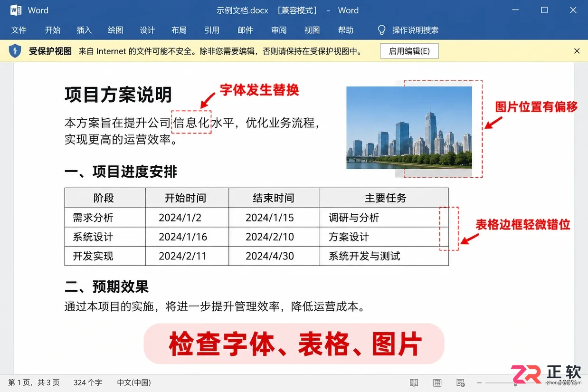Screen dimensions: 588x392
Task: Click the city skyline picture
Action: pyautogui.click(x=409, y=127)
